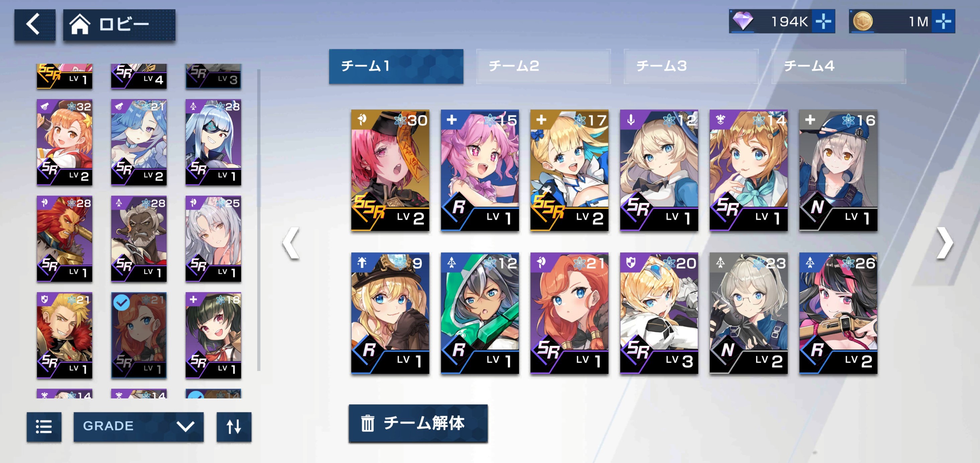Switch to the チーム4 tab

(839, 66)
